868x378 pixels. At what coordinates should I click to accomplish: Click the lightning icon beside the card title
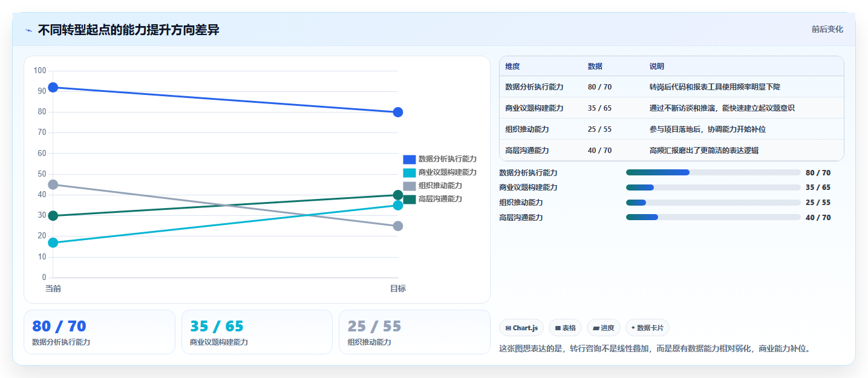click(28, 30)
